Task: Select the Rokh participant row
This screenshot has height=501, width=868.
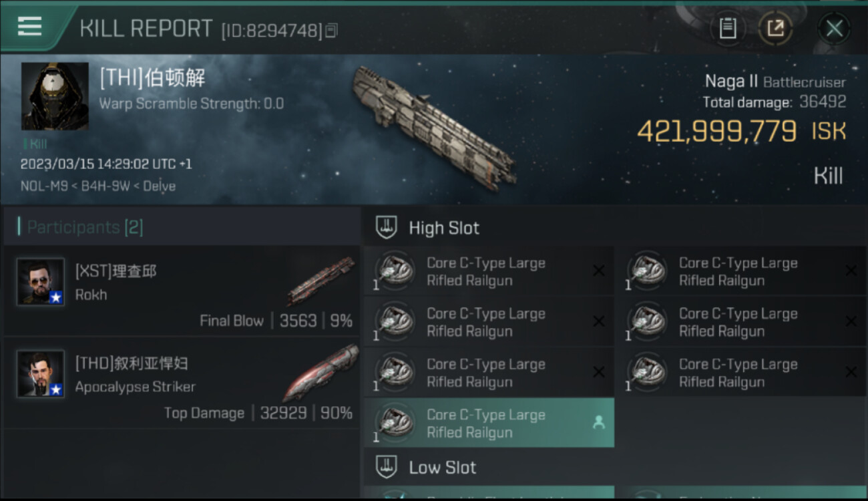Action: (x=182, y=293)
